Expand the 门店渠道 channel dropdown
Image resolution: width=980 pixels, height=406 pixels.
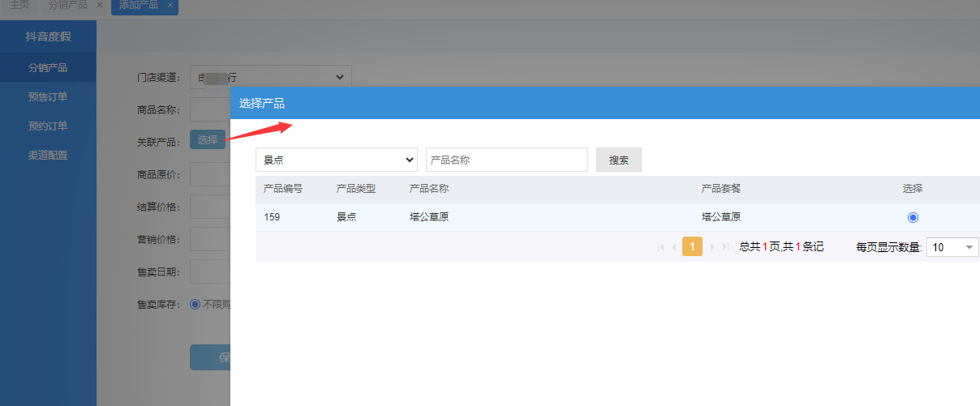(x=271, y=77)
